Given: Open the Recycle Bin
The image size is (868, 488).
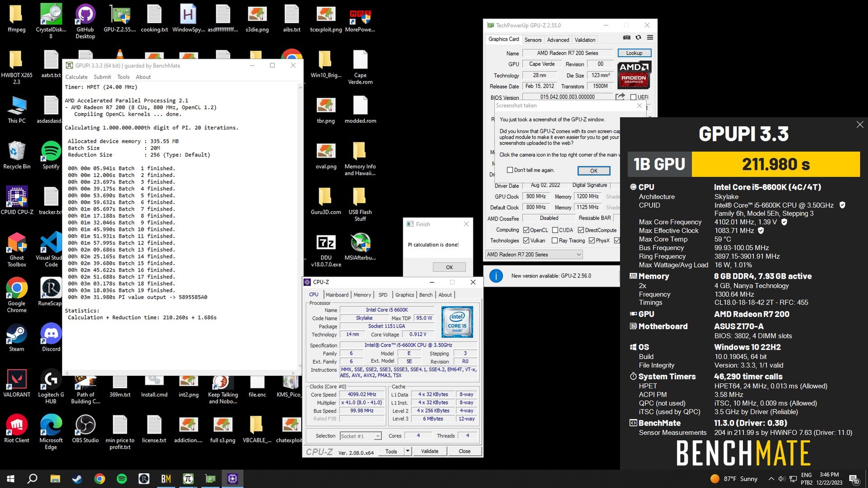Looking at the screenshot, I should 17,155.
